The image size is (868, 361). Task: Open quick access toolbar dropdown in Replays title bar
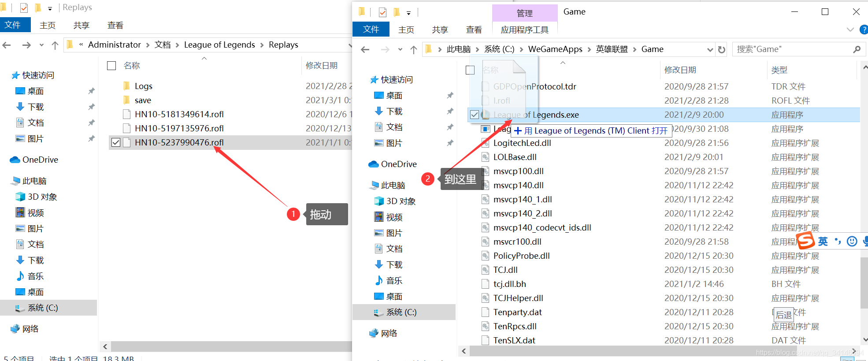click(x=50, y=8)
